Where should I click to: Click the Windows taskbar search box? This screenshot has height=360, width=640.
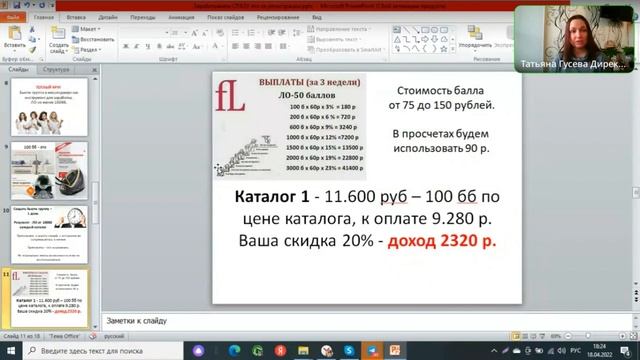pyautogui.click(x=103, y=351)
